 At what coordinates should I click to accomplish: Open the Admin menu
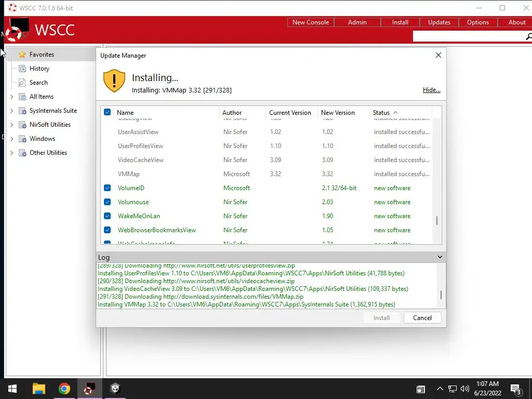[x=357, y=22]
